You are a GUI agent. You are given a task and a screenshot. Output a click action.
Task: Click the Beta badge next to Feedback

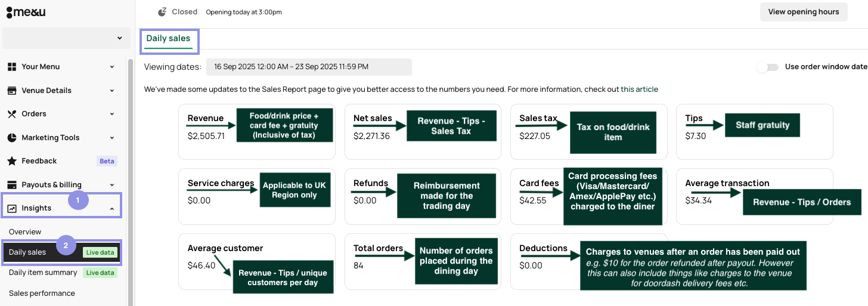click(x=107, y=161)
